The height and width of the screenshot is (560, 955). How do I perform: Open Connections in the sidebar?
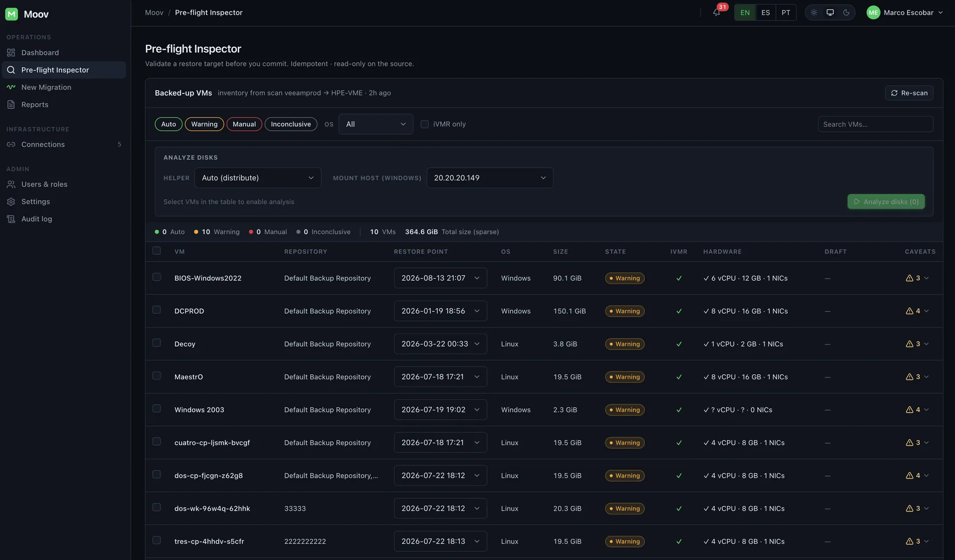click(64, 145)
